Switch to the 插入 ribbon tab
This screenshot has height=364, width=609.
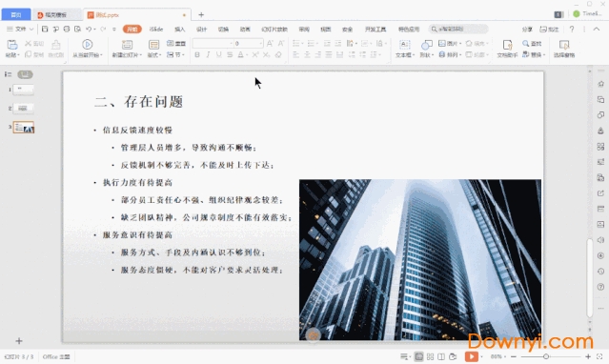tap(180, 30)
